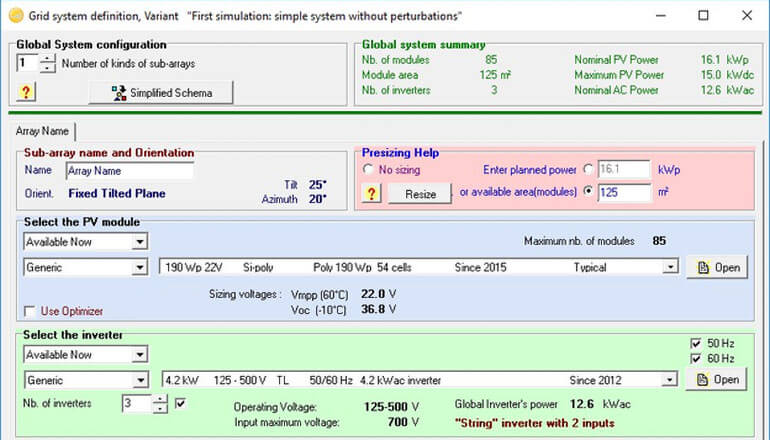
Task: Click the Vmpp (60°C) 22.0 V value
Action: pos(378,294)
